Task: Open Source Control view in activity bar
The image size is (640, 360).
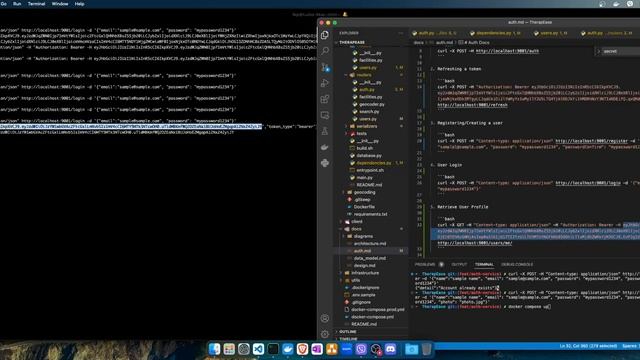Action: coord(325,67)
